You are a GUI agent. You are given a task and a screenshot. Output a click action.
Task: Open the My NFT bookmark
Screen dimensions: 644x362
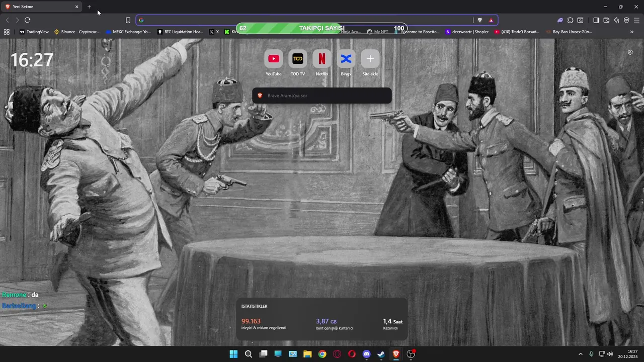(378, 32)
